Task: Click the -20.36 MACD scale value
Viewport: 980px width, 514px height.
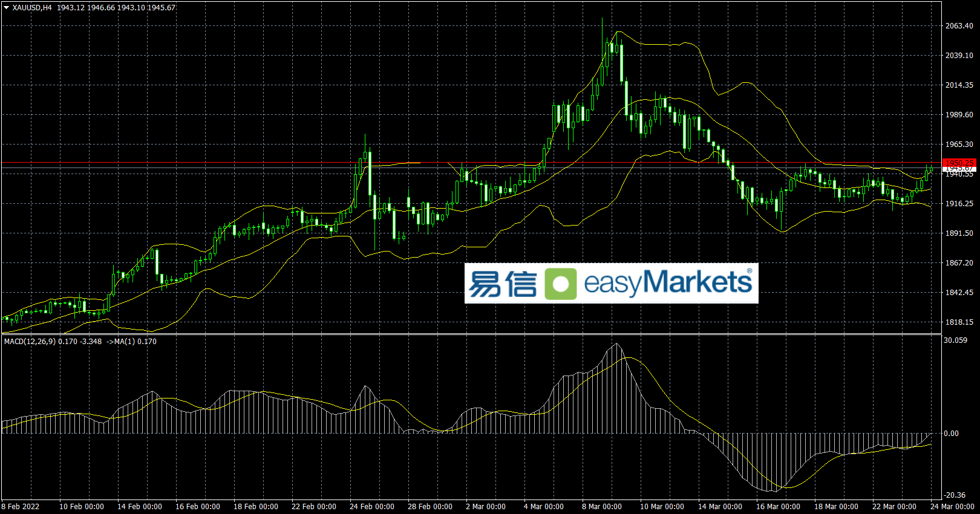Action: pyautogui.click(x=955, y=495)
